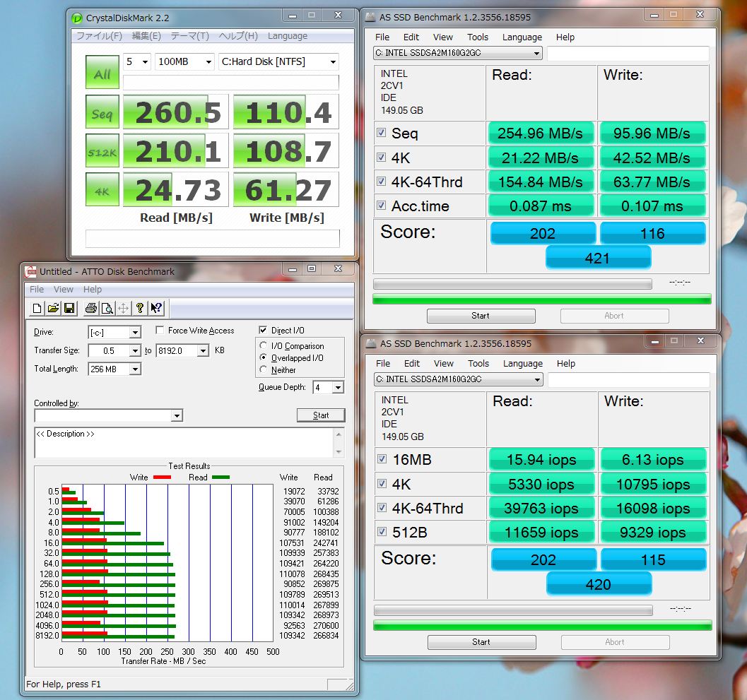Click the 270600 read value in ATTO results
The image size is (747, 700).
(x=326, y=625)
